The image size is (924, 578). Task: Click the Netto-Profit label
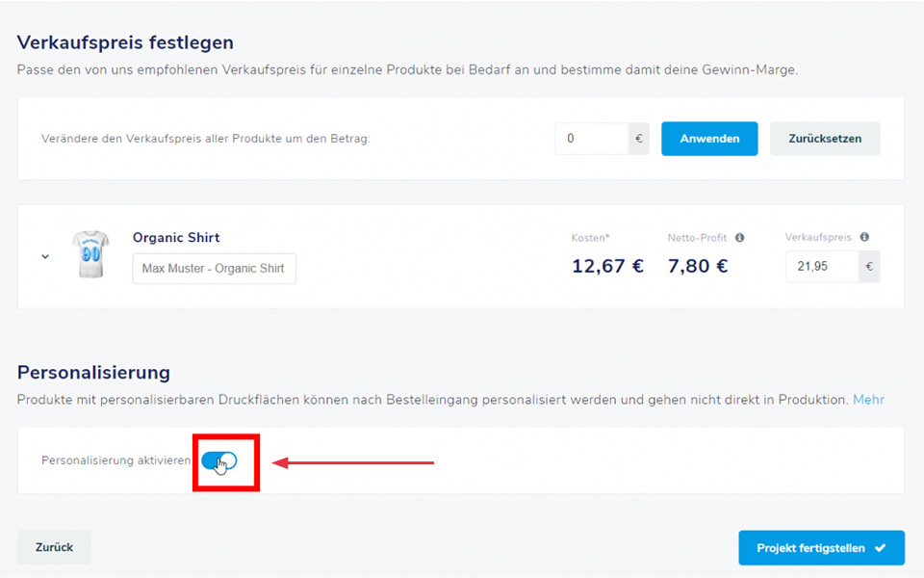click(x=697, y=238)
